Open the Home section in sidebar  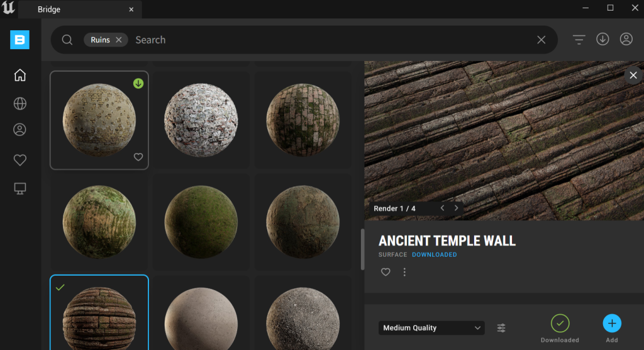coord(20,76)
